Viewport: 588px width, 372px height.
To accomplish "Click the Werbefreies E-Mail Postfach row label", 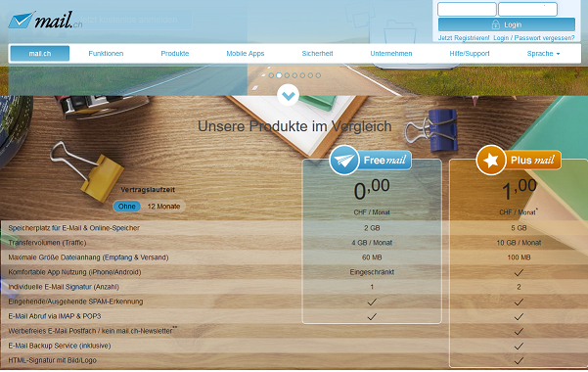I will [x=92, y=331].
